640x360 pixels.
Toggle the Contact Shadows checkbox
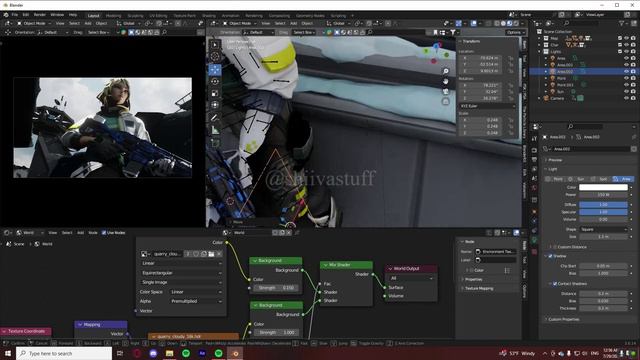[x=555, y=284]
